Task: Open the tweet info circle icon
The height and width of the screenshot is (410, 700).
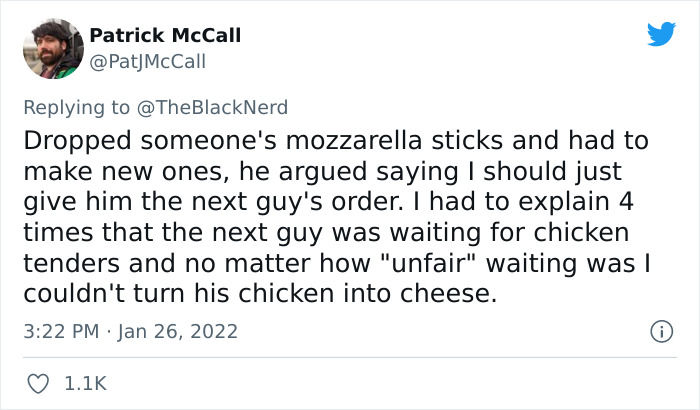Action: (x=658, y=330)
